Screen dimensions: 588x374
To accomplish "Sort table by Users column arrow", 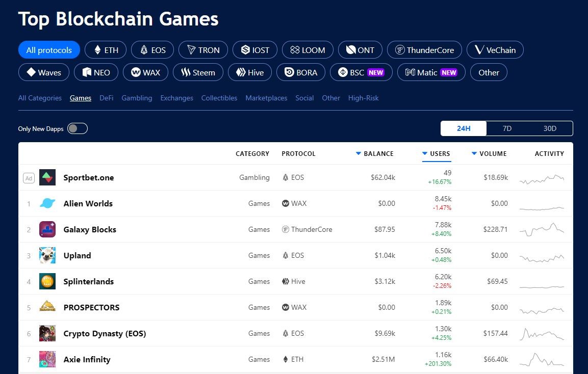I will 424,154.
